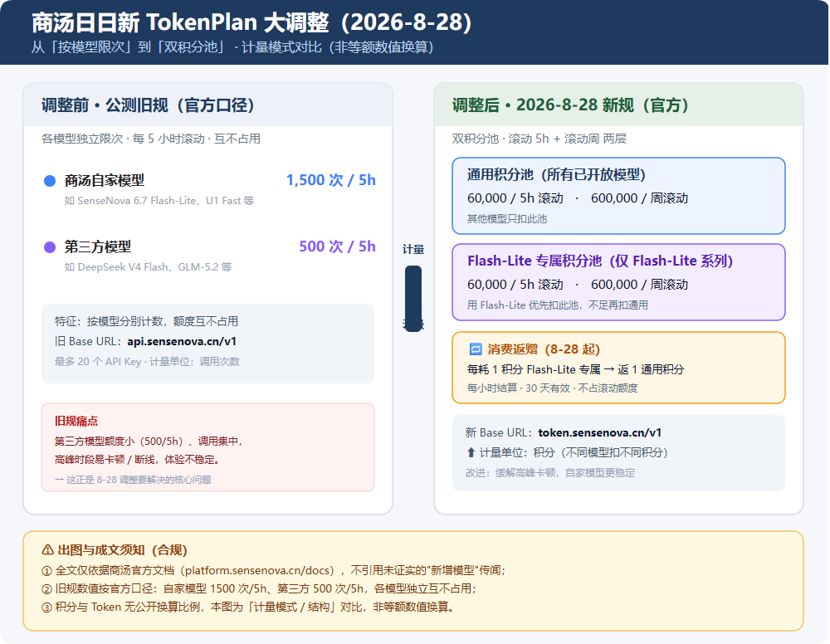Screen dimensions: 830x644
Task: Click the line 改进：缓解高峰卡顿，自家模型更稳定
Action: point(550,472)
